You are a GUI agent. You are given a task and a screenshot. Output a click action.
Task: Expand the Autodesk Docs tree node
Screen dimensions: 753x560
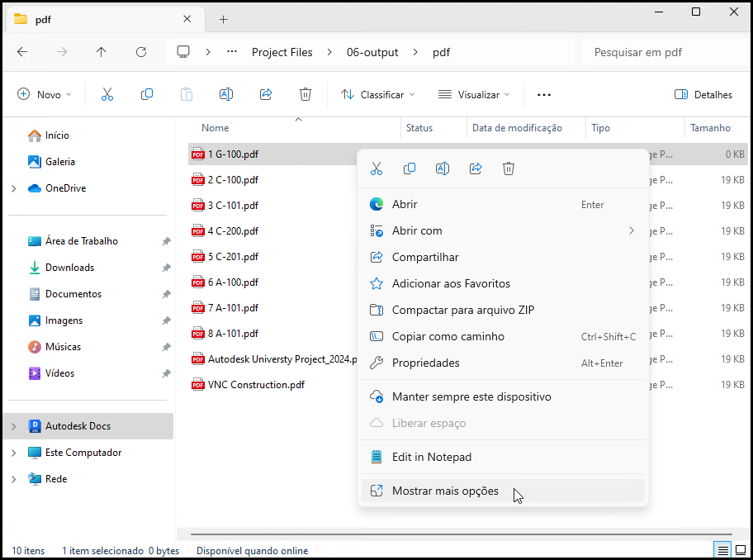tap(14, 426)
